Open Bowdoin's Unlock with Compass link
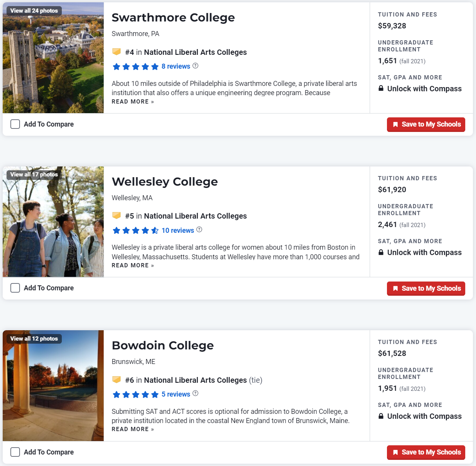Viewport: 476px width, 466px height. 424,416
